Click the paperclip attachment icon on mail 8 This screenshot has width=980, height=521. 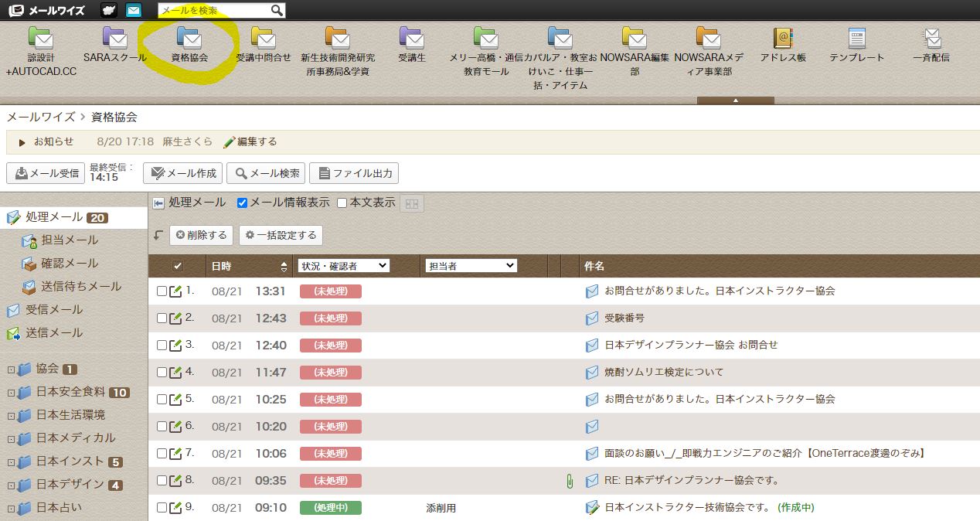(x=570, y=481)
